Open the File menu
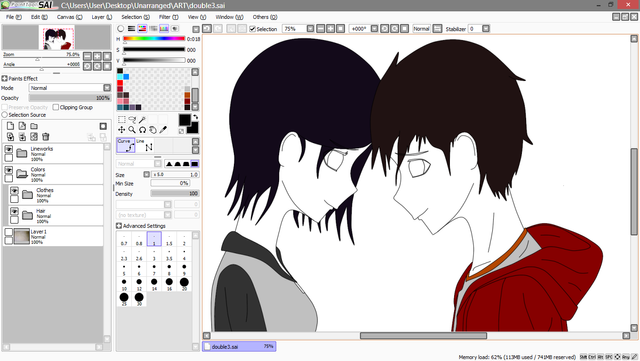 [14, 17]
